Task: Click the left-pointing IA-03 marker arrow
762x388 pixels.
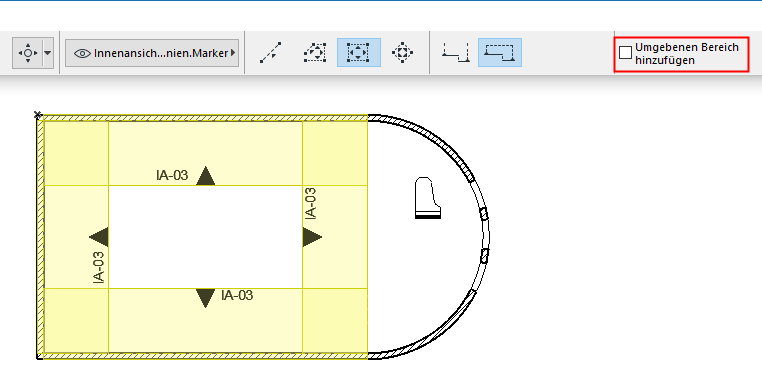Action: click(99, 237)
